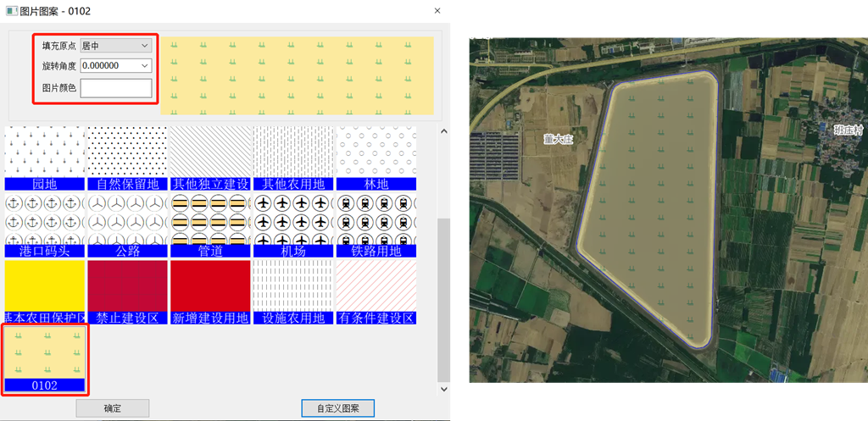Close the 图片图案 dialog
The width and height of the screenshot is (868, 421).
click(437, 11)
